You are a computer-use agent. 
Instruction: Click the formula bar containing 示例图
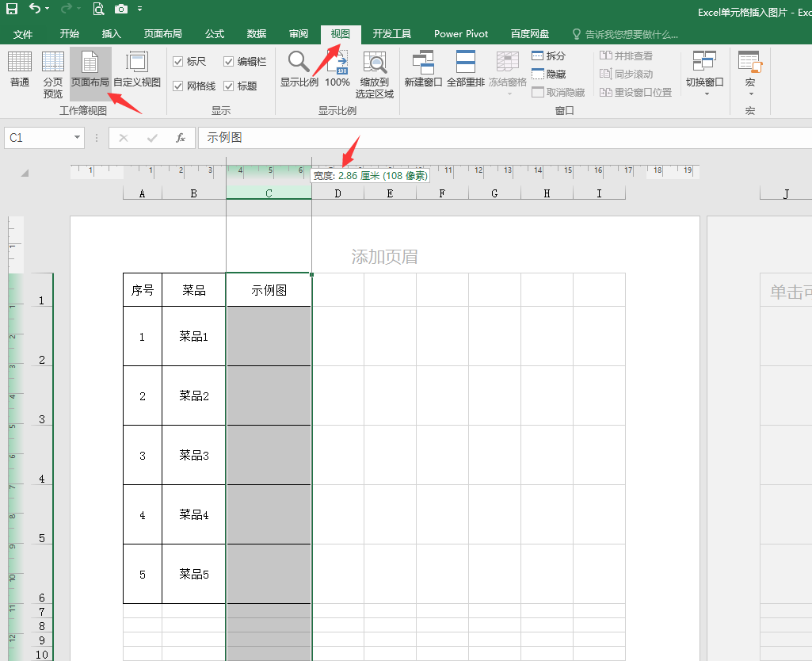(x=505, y=138)
